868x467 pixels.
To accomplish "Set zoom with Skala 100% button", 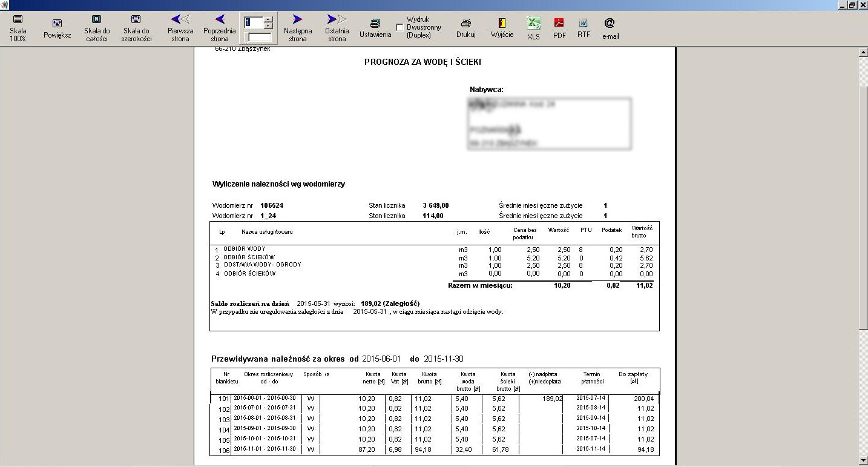I will [18, 28].
